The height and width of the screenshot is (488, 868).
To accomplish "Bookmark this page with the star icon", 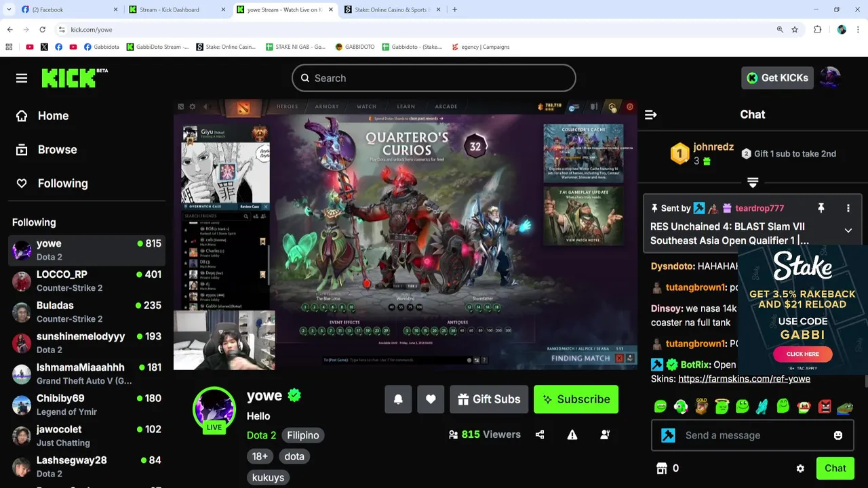I will [795, 30].
